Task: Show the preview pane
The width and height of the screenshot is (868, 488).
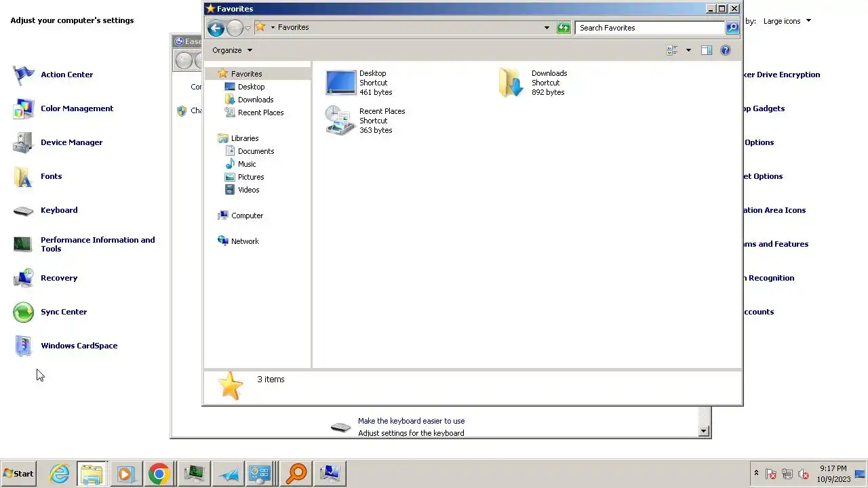Action: click(706, 50)
